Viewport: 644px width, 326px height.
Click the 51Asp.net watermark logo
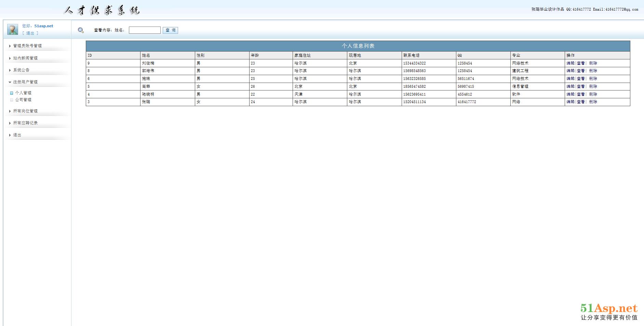coord(608,312)
